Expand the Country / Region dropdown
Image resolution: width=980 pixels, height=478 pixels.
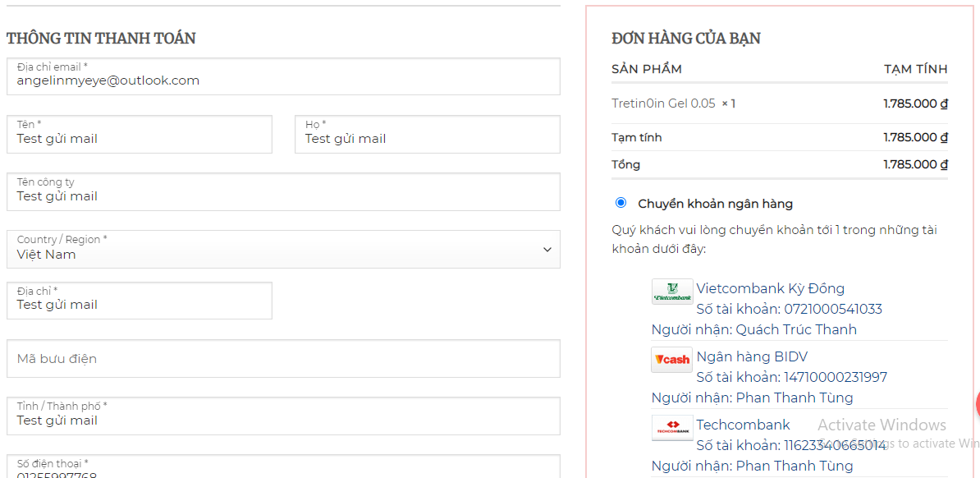(x=283, y=249)
